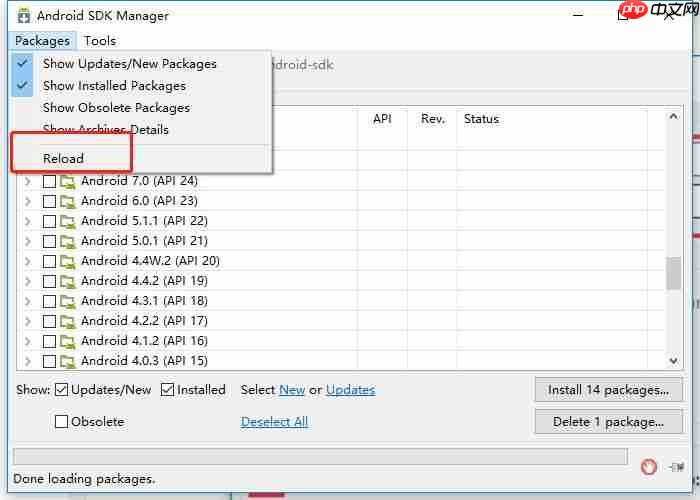Screen dimensions: 700x500
Task: Uncheck the Updates/New show filter
Action: (61, 390)
